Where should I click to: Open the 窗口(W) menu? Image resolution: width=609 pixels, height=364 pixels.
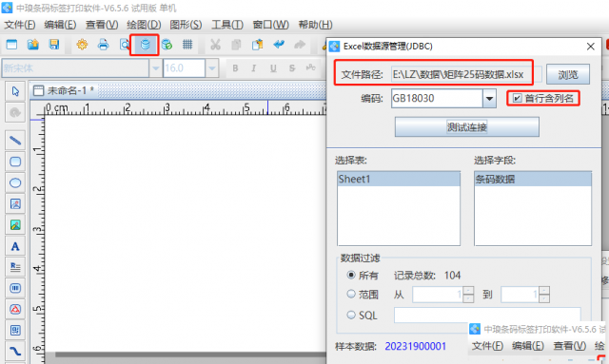(x=270, y=25)
